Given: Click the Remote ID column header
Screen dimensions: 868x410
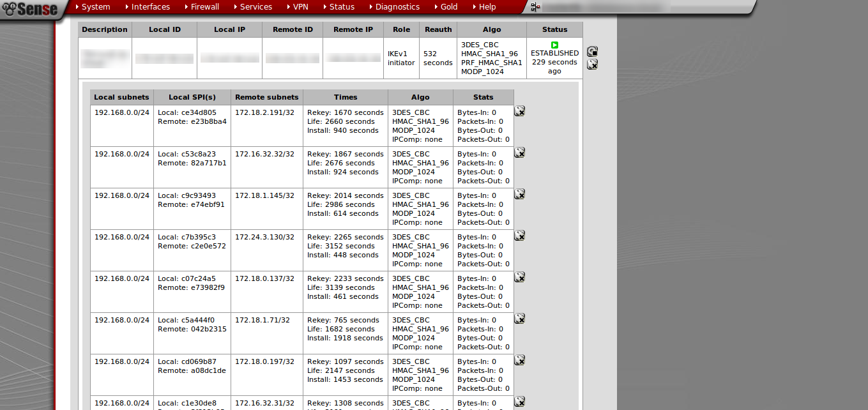Looking at the screenshot, I should coord(293,29).
